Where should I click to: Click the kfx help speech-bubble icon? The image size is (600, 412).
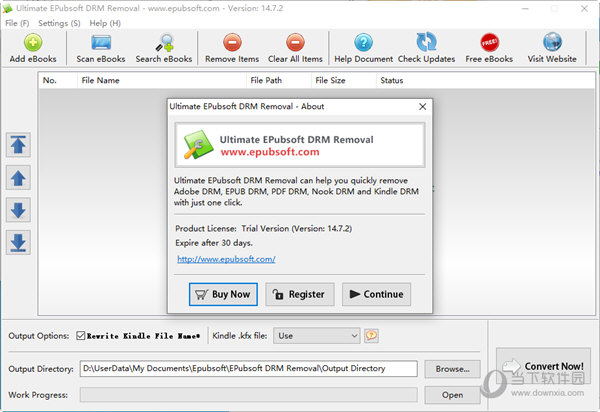tap(371, 335)
